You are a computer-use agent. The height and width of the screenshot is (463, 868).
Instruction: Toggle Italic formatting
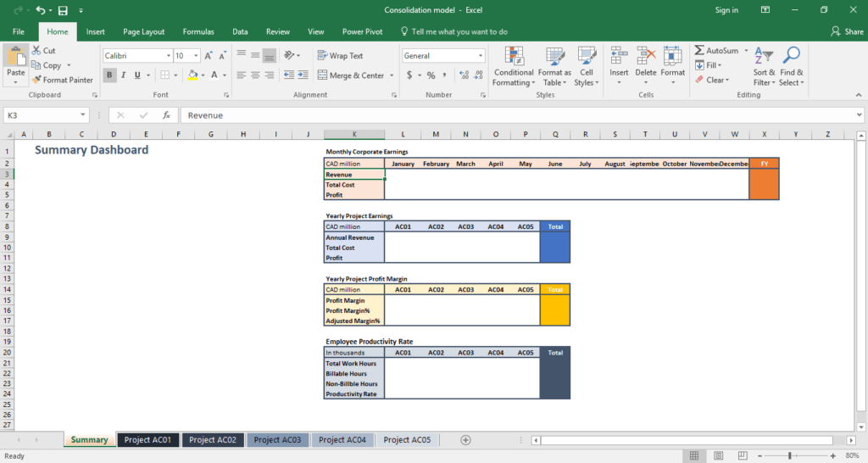tap(125, 75)
